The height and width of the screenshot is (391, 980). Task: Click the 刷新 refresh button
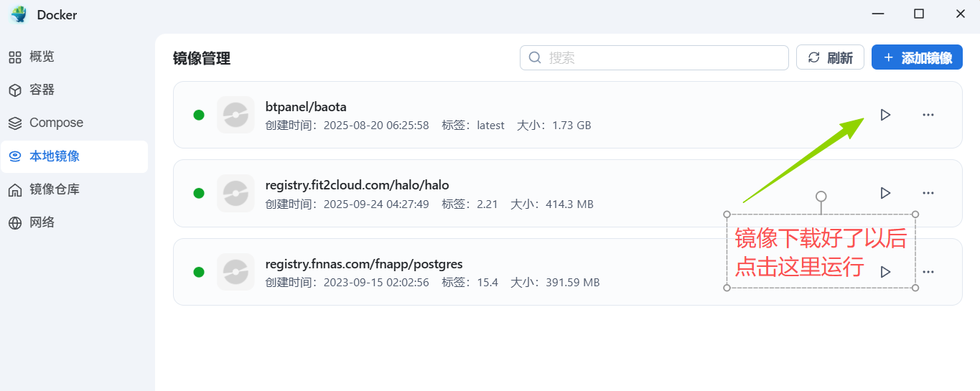tap(830, 57)
